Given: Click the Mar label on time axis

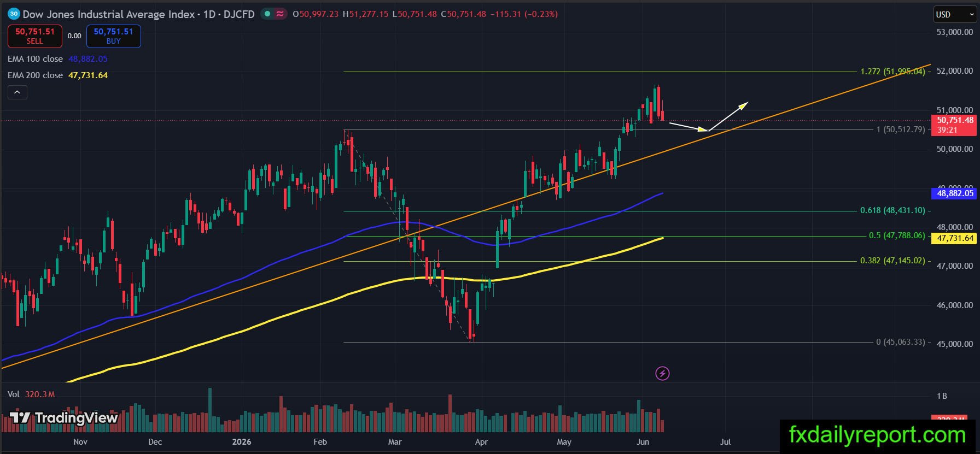Looking at the screenshot, I should tap(395, 442).
